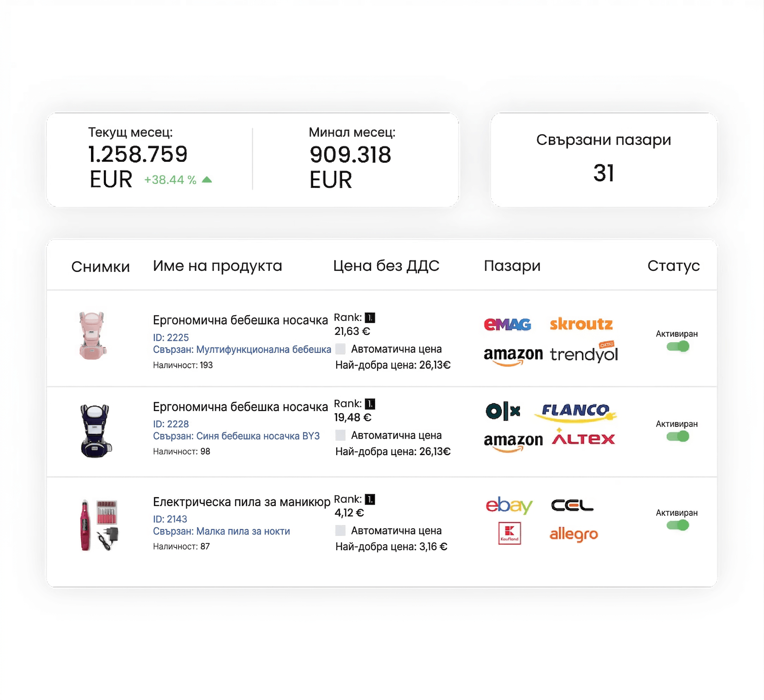Click the Altex marketplace logo

click(583, 437)
